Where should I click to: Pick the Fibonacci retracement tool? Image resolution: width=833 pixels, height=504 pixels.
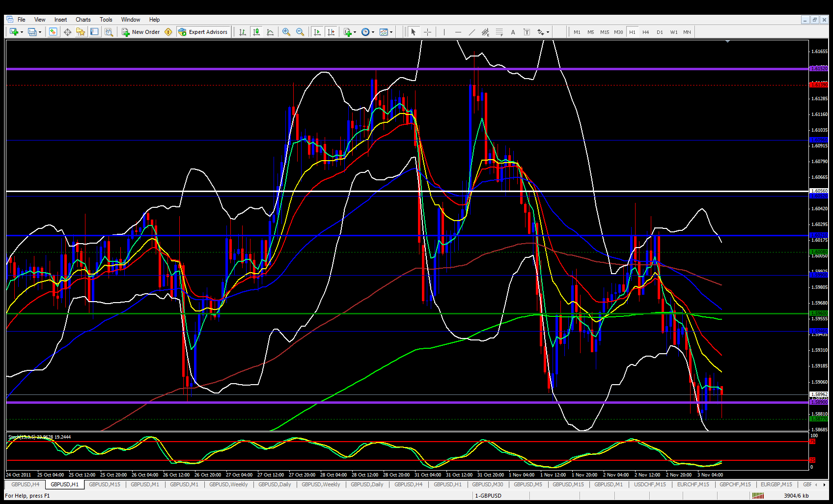[499, 32]
